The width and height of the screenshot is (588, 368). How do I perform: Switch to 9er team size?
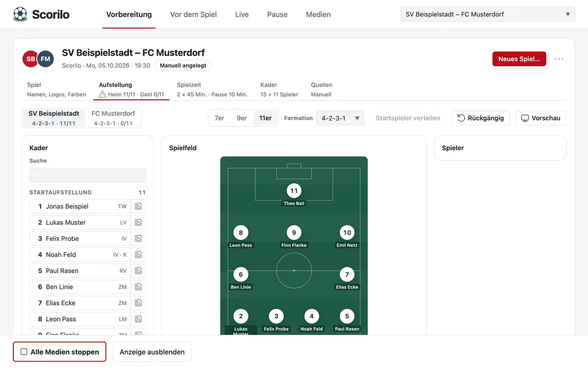pos(242,118)
